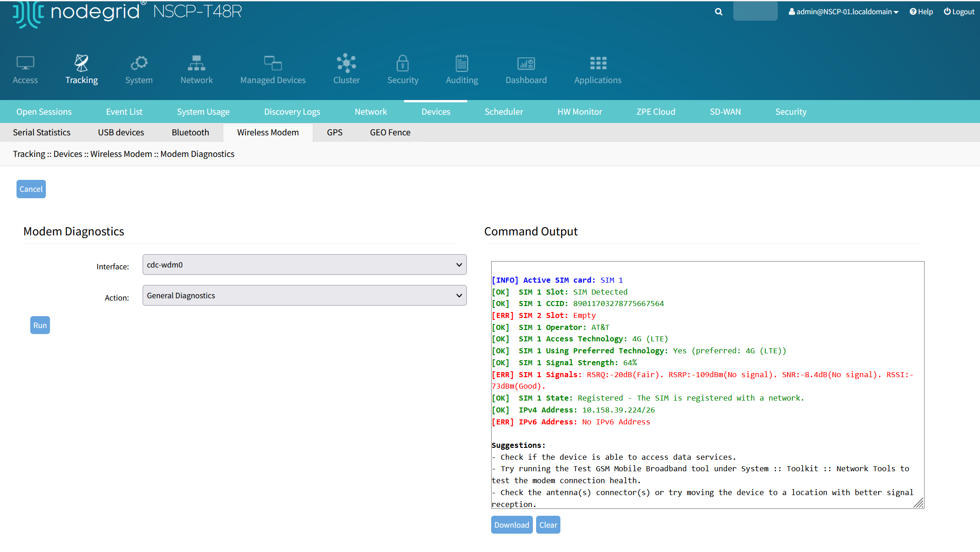Click the breadcrumb Tracking :: Devices text

(x=48, y=154)
